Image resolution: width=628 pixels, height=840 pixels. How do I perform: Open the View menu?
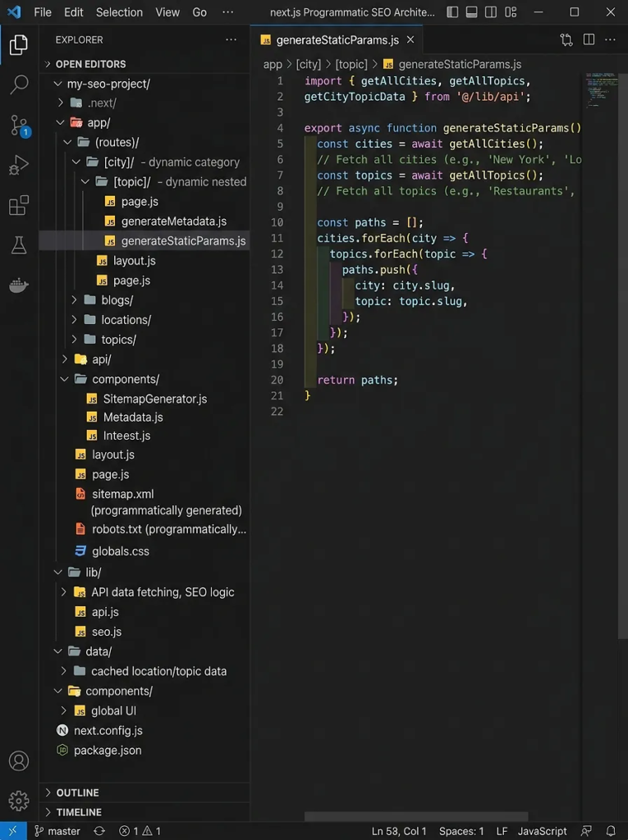point(167,11)
